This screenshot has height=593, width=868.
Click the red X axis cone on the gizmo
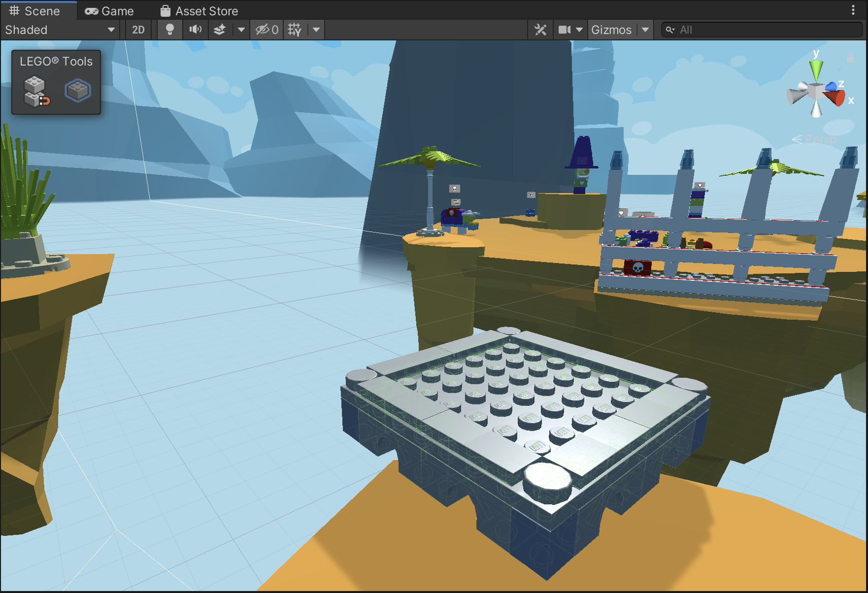835,98
